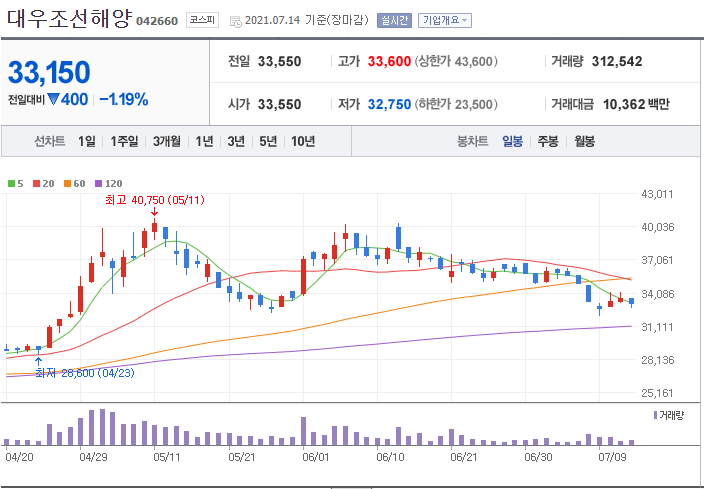Click the 상한가 43,600 text
Screen dimensions: 704x489
(x=456, y=62)
